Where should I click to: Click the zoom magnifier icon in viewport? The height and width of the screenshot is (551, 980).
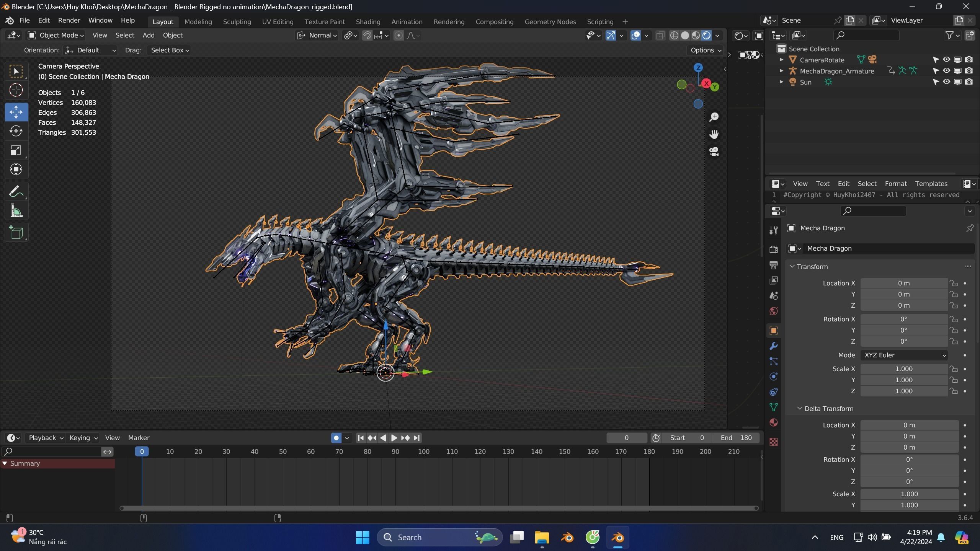(714, 117)
